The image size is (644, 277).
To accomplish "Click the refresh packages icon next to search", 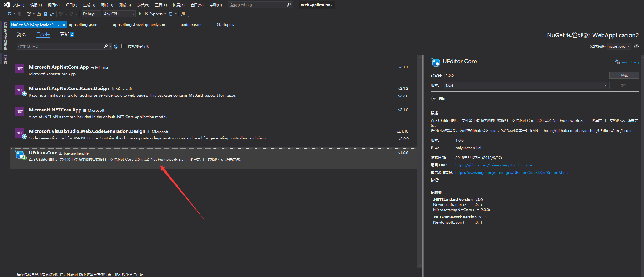I will (x=116, y=46).
